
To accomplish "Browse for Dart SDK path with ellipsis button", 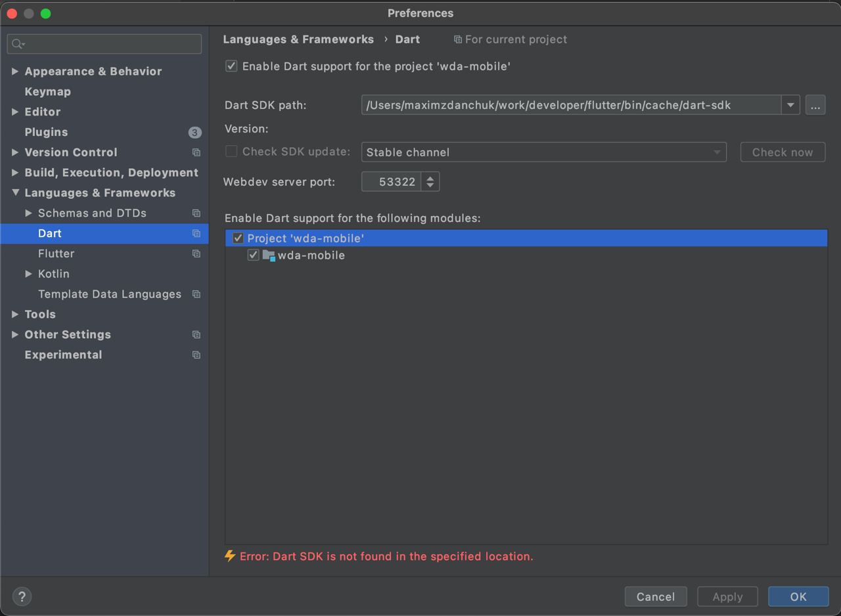I will tap(815, 105).
